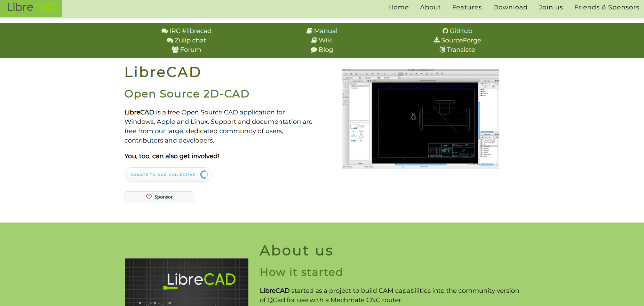The width and height of the screenshot is (644, 306).
Task: Go to the Features menu item
Action: 467,7
